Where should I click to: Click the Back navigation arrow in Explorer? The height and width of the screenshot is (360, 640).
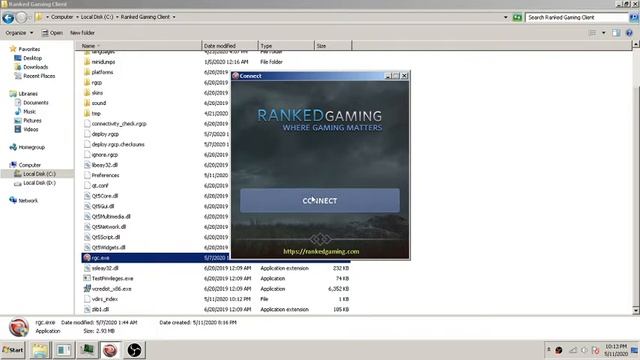pyautogui.click(x=8, y=18)
